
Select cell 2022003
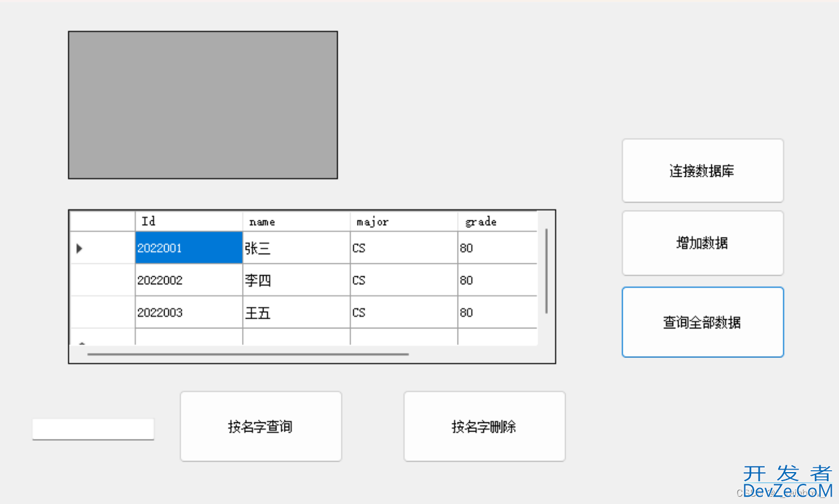[189, 312]
